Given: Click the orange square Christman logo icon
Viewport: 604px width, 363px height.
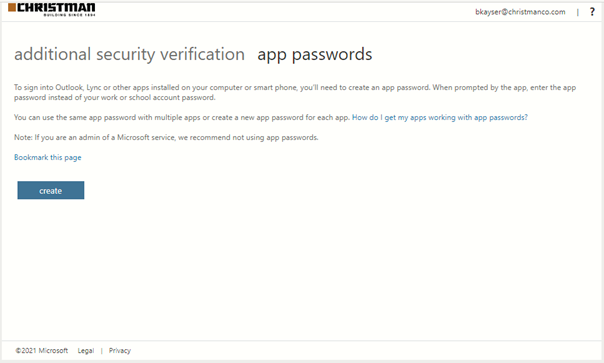Looking at the screenshot, I should [12, 7].
